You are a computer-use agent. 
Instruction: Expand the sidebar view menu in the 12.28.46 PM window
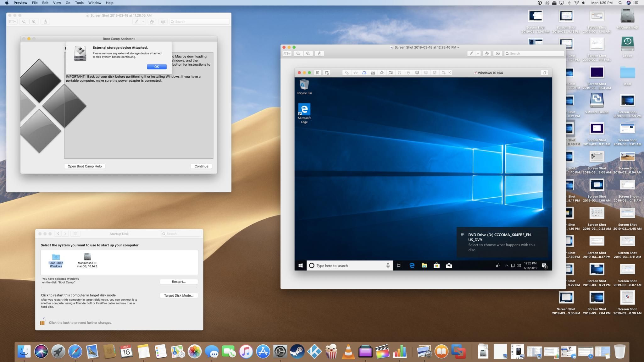[x=287, y=53]
